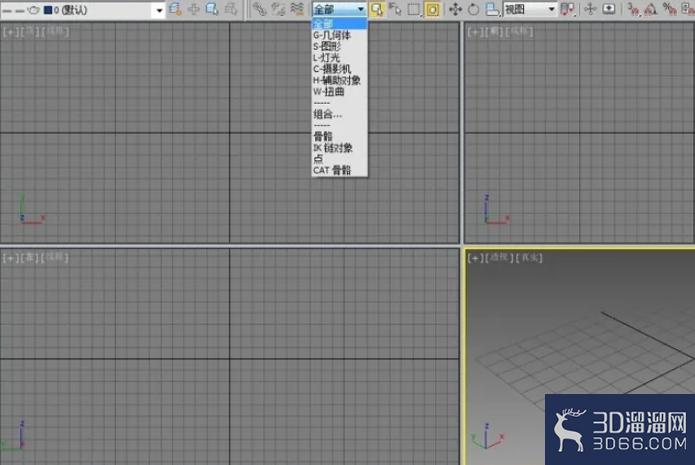Choose G-几何体 from the filter list
This screenshot has width=695, height=465.
(x=340, y=35)
